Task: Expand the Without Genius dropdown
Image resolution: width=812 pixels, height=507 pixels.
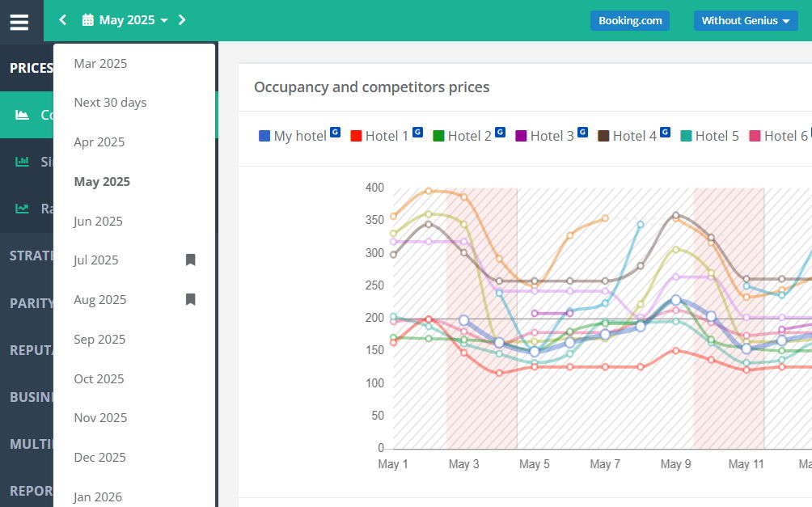Action: (745, 21)
